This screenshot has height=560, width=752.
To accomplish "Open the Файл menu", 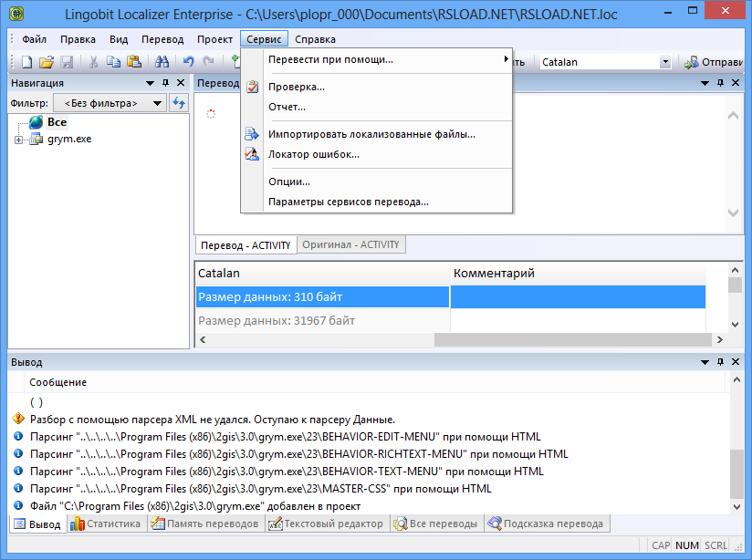I will click(34, 39).
